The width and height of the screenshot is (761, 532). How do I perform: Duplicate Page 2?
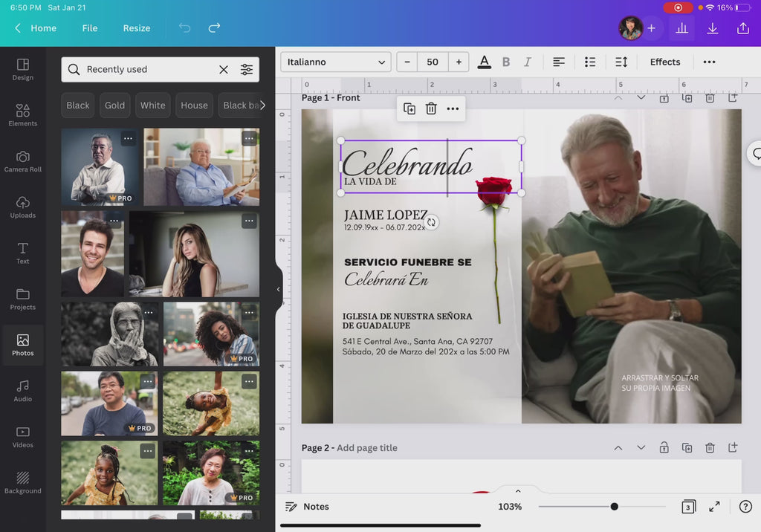tap(687, 447)
